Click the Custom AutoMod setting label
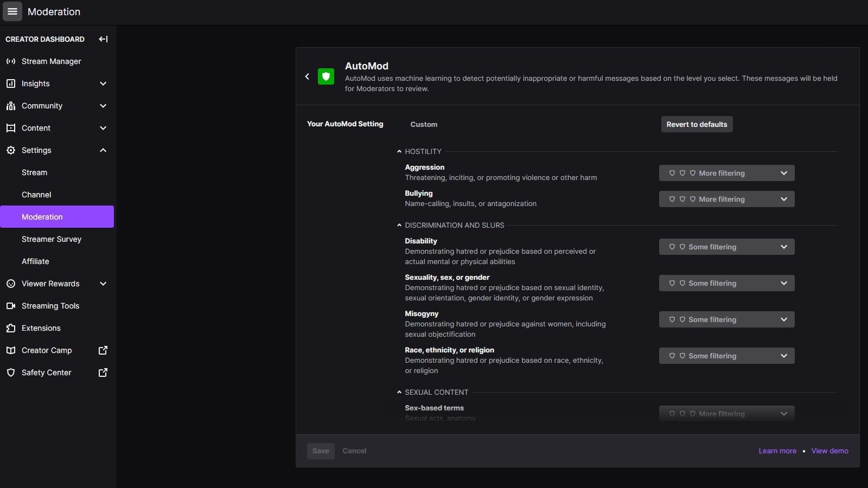This screenshot has width=868, height=488. point(424,124)
